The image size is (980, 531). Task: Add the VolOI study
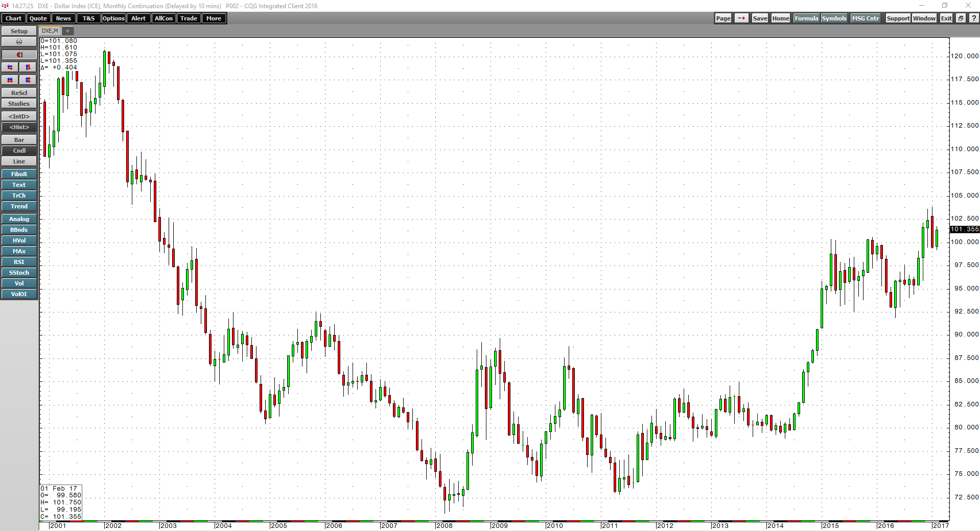(19, 294)
